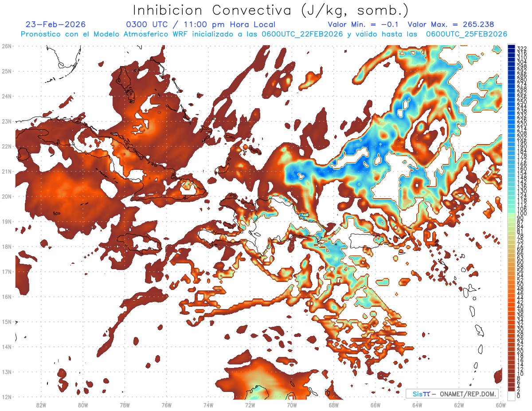The image size is (532, 411).
Task: Click the 18N latitude label
Action: coord(6,247)
